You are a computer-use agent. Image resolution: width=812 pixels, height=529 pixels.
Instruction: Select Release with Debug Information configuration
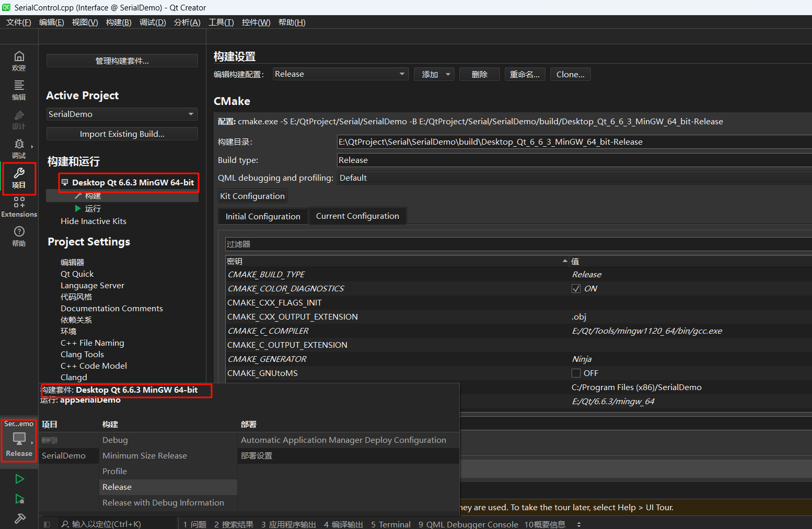[168, 503]
